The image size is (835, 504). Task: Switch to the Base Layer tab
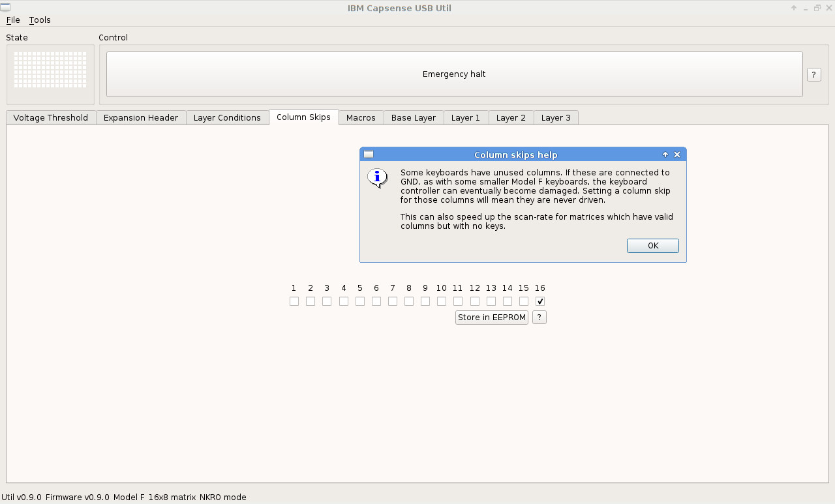[414, 118]
